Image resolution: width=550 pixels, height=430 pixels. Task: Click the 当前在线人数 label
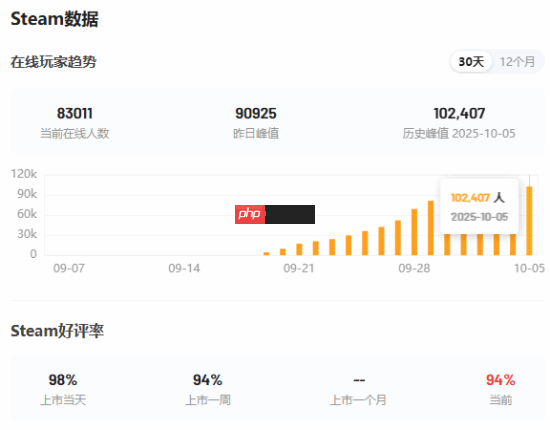75,133
